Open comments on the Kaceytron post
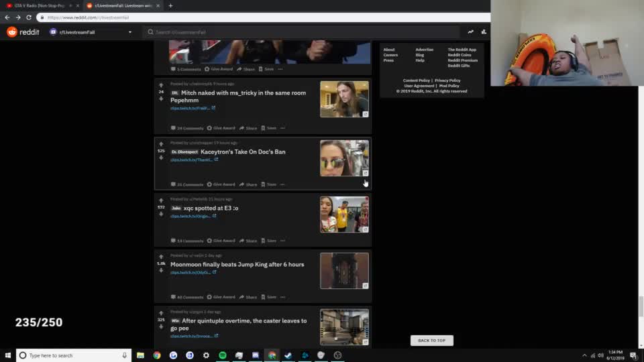The height and width of the screenshot is (362, 644). click(187, 185)
